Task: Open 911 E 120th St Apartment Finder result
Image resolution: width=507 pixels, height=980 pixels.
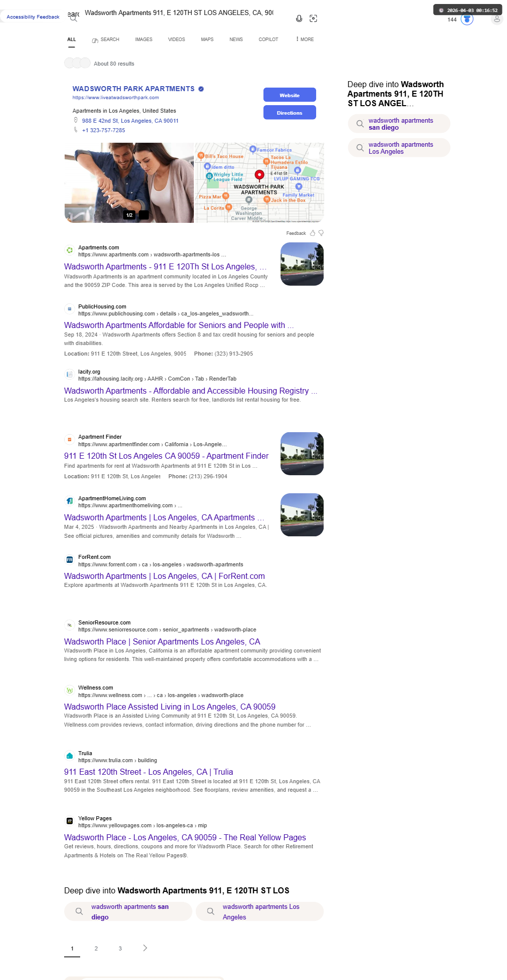Action: click(x=166, y=456)
